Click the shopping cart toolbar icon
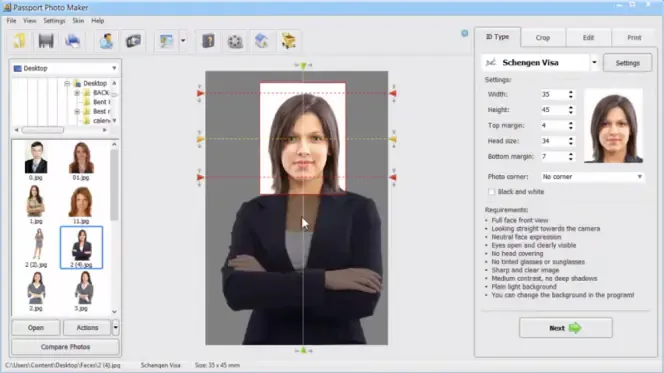664x373 pixels. [288, 41]
